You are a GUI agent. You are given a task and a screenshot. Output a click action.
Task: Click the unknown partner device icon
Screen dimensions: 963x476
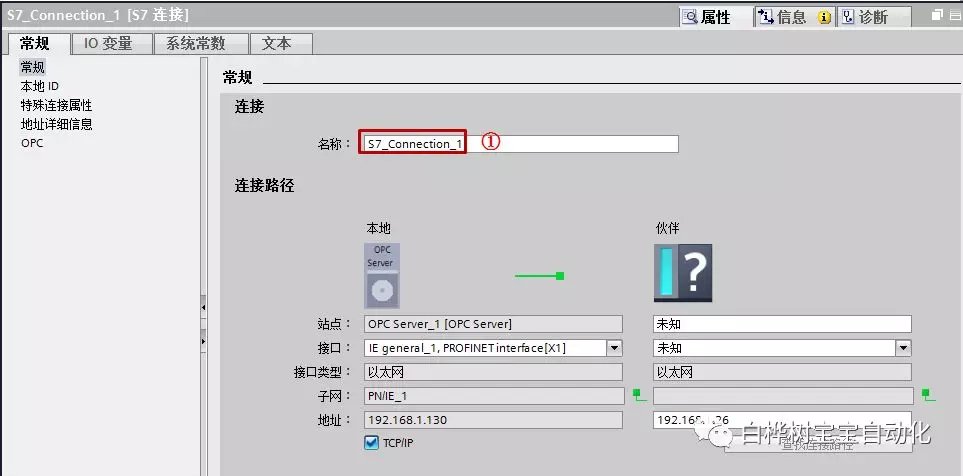pos(683,273)
